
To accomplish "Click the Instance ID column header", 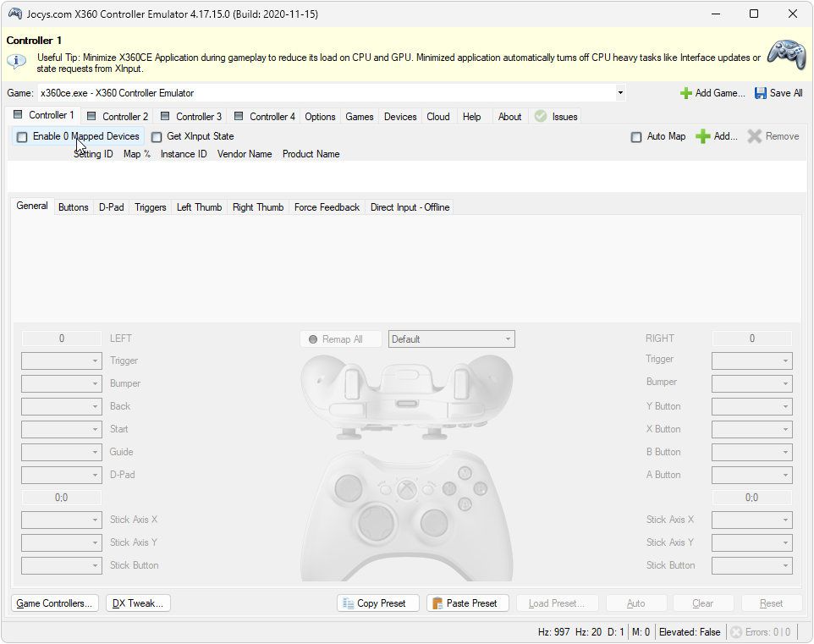I will click(x=184, y=154).
